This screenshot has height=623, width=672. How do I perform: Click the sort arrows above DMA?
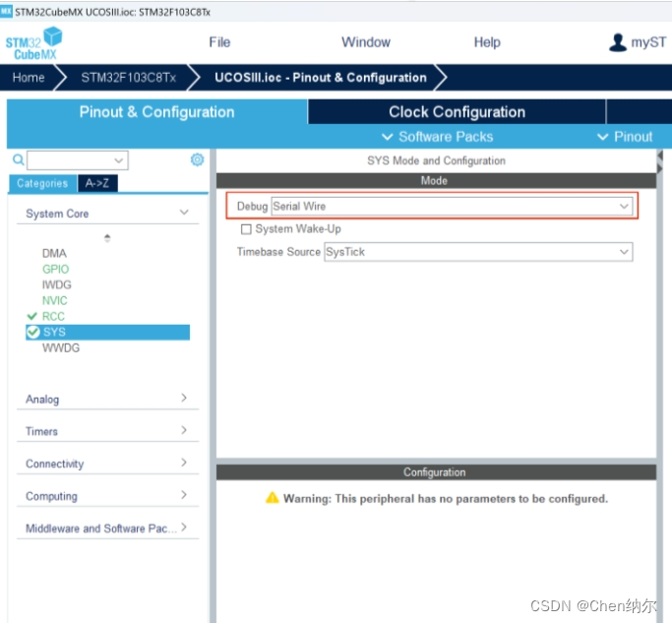(x=107, y=238)
